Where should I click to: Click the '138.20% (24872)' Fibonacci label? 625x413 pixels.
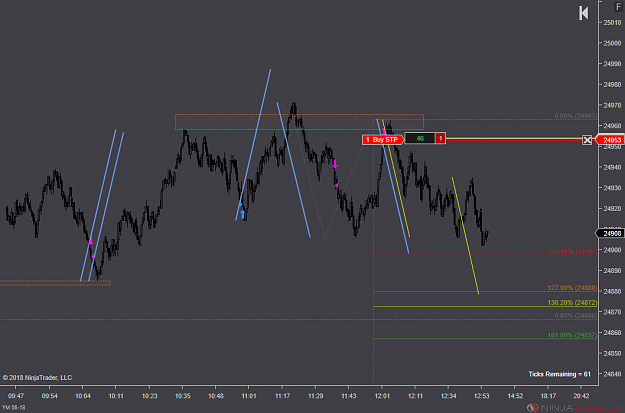click(x=572, y=303)
